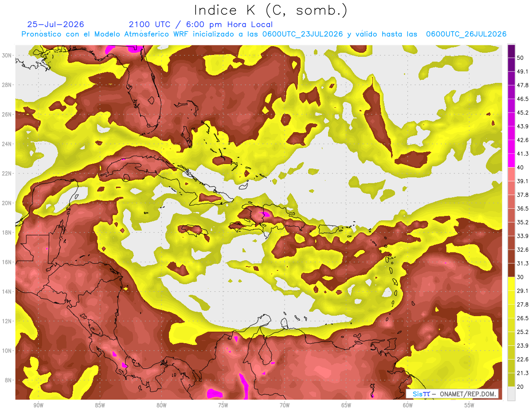Click the color bar value 31.3
The image size is (532, 411).
pyautogui.click(x=522, y=263)
